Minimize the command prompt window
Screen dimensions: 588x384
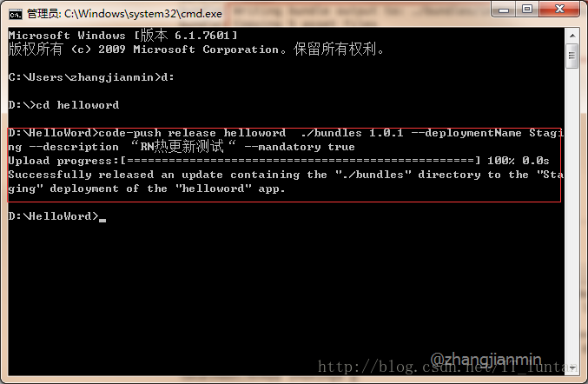(x=504, y=10)
